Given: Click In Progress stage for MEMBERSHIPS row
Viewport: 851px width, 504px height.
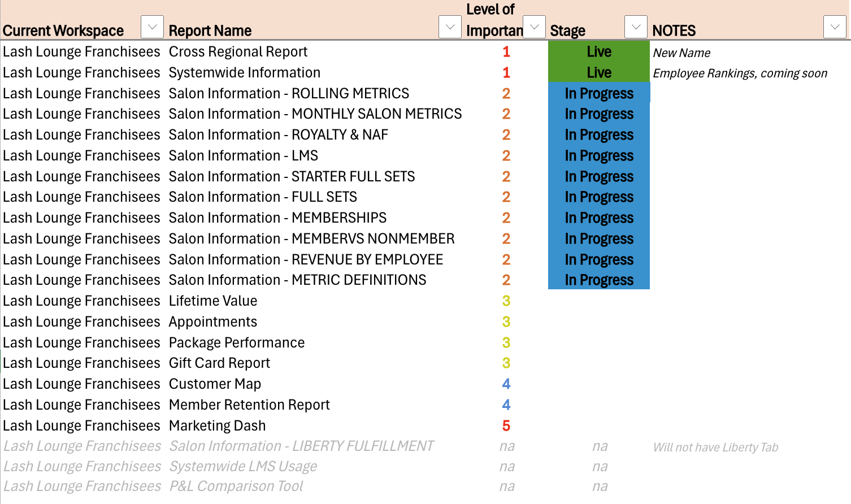Looking at the screenshot, I should [x=599, y=218].
